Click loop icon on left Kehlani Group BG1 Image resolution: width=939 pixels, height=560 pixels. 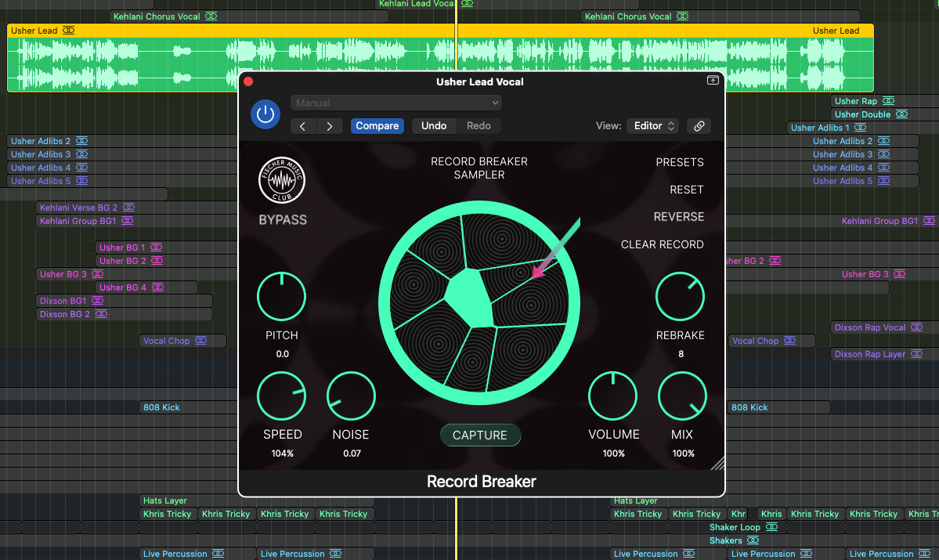(127, 220)
